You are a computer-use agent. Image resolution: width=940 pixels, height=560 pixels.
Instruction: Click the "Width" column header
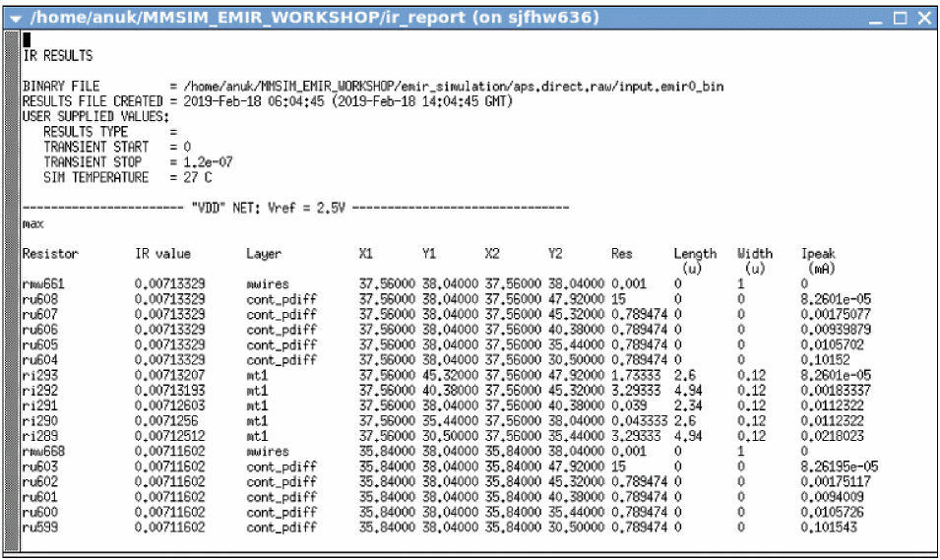click(755, 254)
